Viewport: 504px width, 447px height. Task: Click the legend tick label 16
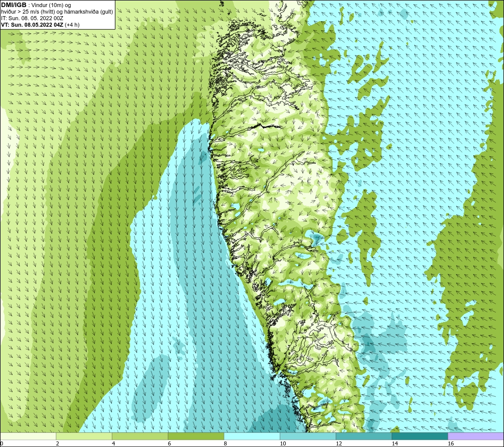(451, 443)
